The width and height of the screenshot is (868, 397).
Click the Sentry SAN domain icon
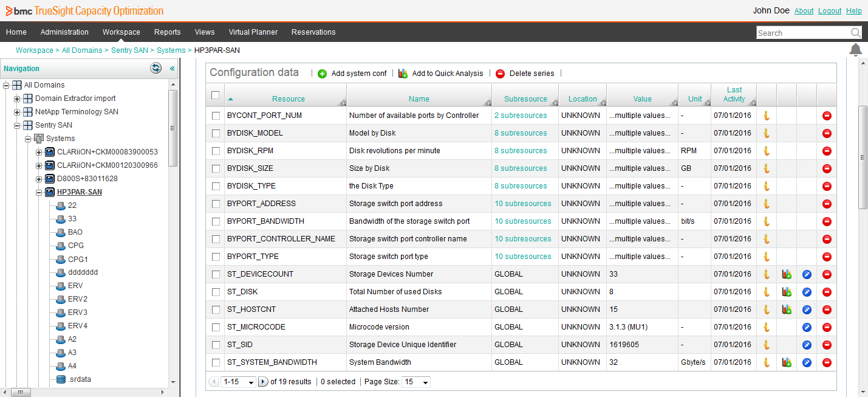tap(28, 125)
